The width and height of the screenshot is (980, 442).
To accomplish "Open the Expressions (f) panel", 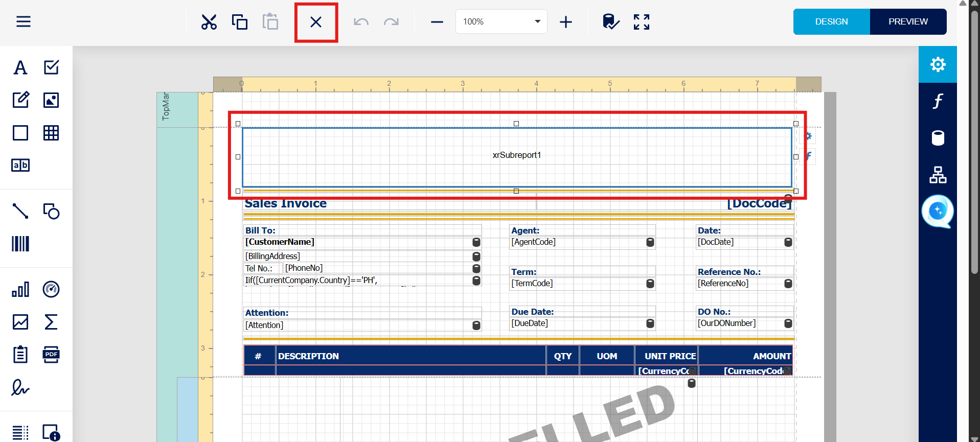I will pos(938,101).
